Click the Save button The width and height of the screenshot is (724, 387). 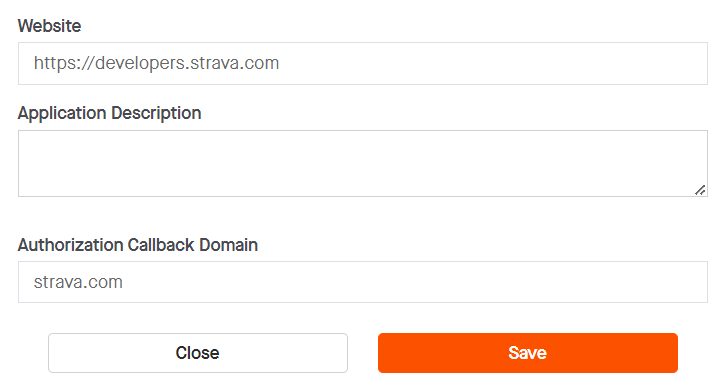[528, 353]
